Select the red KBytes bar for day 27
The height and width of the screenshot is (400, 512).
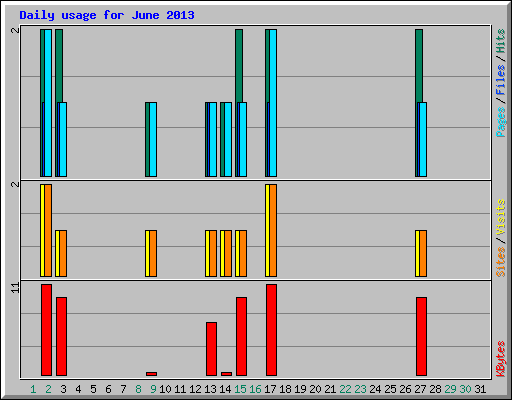click(x=421, y=336)
